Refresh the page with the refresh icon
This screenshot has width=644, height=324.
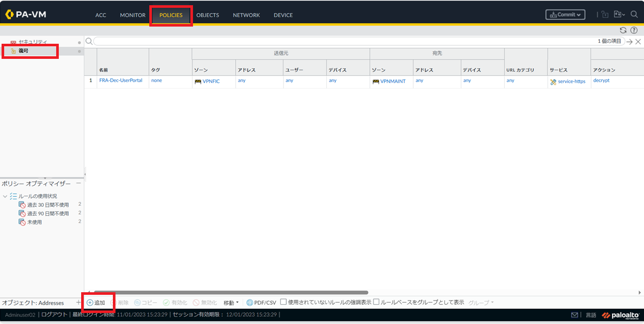pyautogui.click(x=623, y=30)
